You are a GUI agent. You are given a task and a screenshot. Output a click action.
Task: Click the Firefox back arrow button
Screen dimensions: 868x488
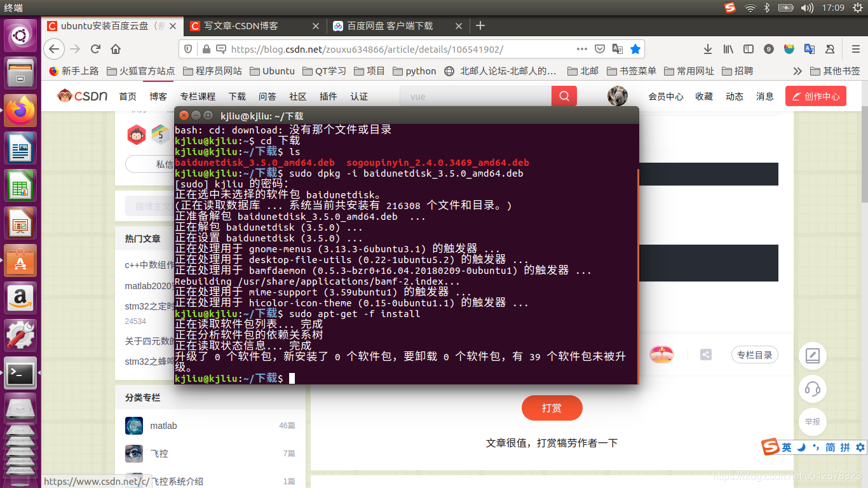[54, 49]
